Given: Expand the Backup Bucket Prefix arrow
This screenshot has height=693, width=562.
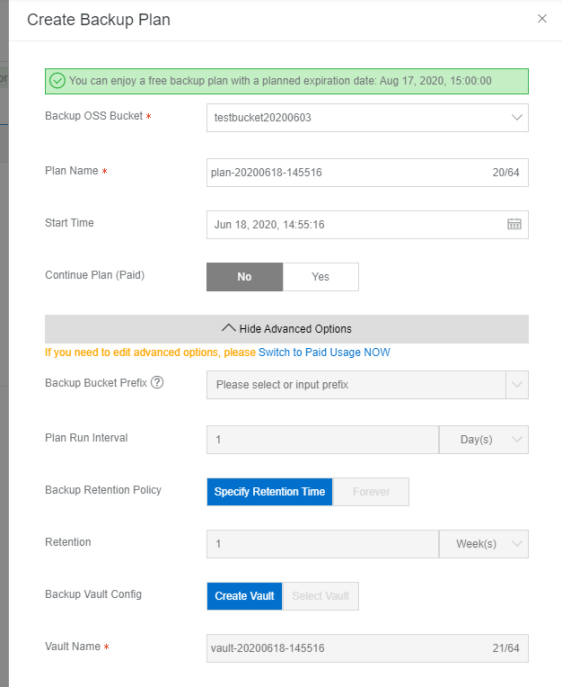Looking at the screenshot, I should coord(516,385).
